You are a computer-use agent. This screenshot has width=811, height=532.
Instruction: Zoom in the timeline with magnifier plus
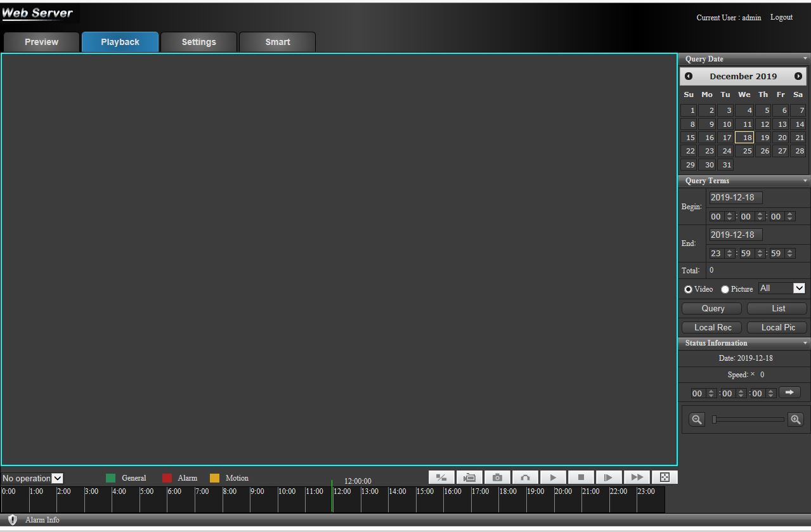tap(795, 420)
